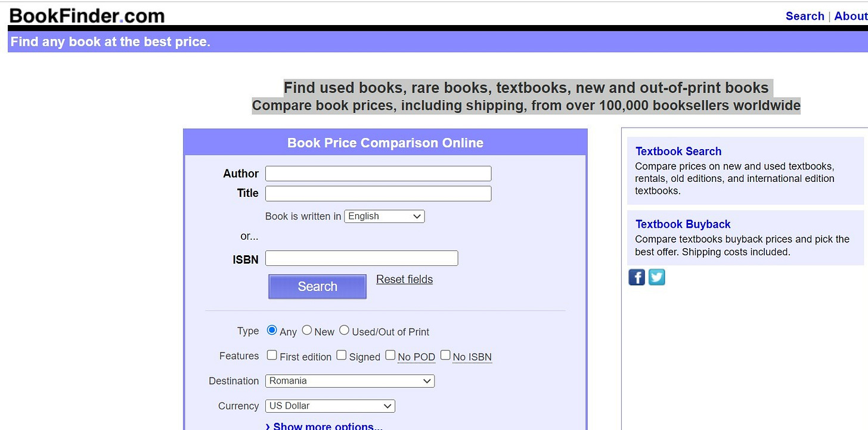Screen dimensions: 868x430
Task: Check the No POD option
Action: tap(390, 355)
